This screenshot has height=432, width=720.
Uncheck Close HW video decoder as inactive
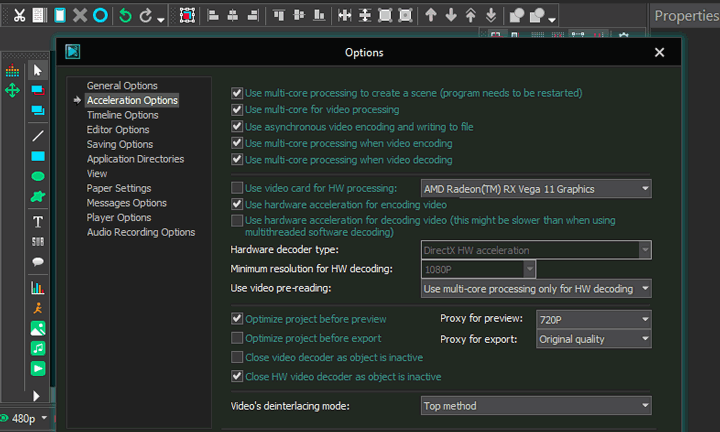coord(237,377)
